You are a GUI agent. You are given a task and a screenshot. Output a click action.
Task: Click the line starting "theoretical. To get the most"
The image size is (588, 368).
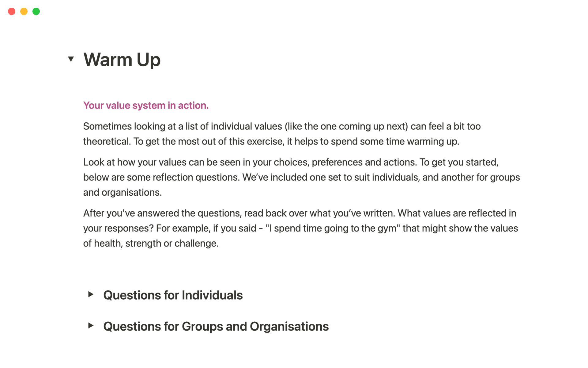271,141
